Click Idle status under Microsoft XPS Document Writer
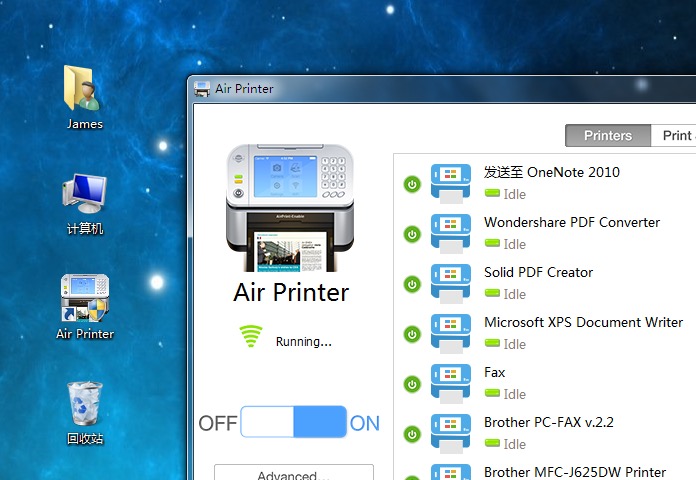Screen dimensions: 696x480 pos(514,344)
